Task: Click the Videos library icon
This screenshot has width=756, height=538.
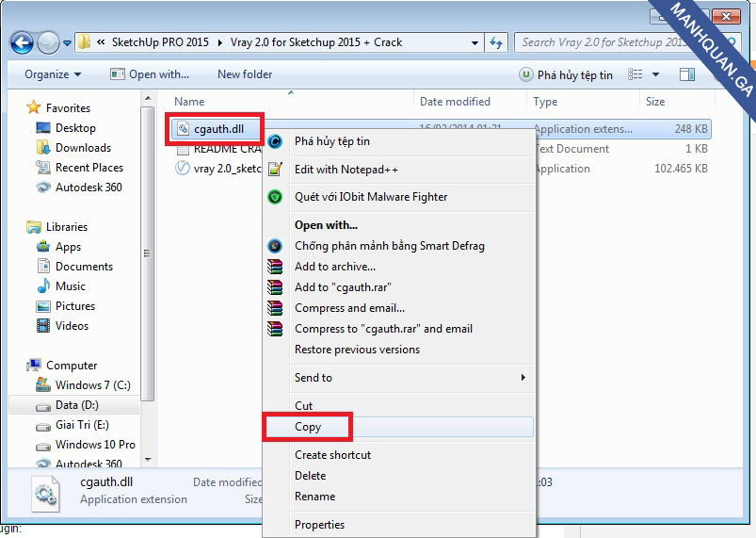Action: (x=43, y=326)
